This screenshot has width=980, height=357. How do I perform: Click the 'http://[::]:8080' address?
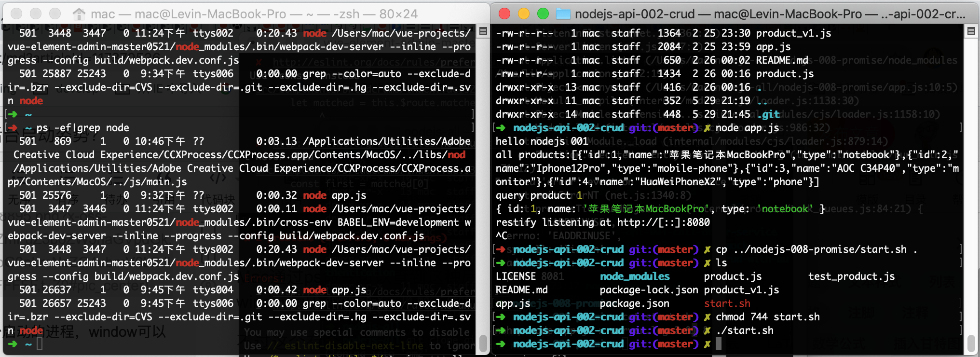[664, 222]
